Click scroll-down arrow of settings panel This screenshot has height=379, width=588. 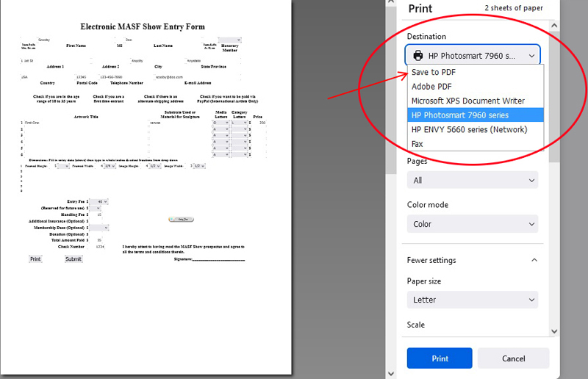point(554,332)
